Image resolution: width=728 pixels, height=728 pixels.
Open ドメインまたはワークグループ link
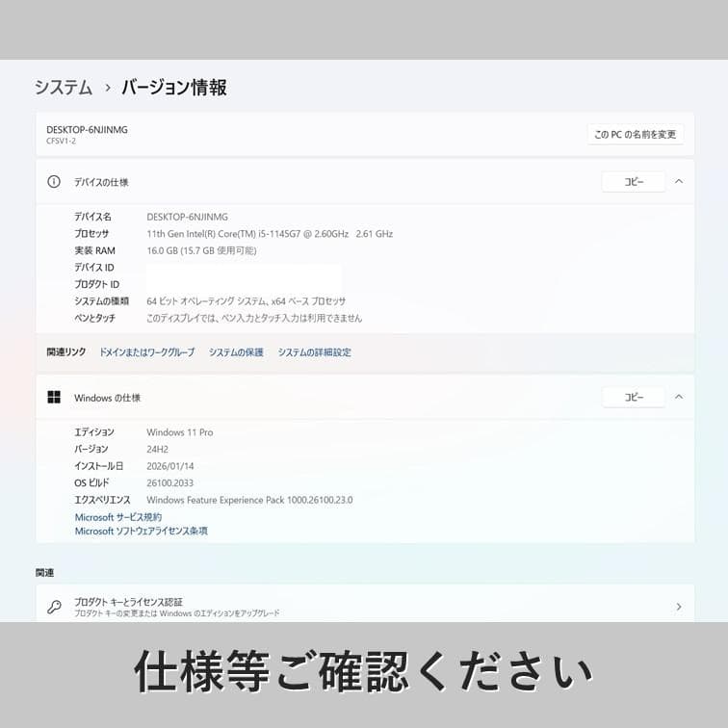click(147, 352)
